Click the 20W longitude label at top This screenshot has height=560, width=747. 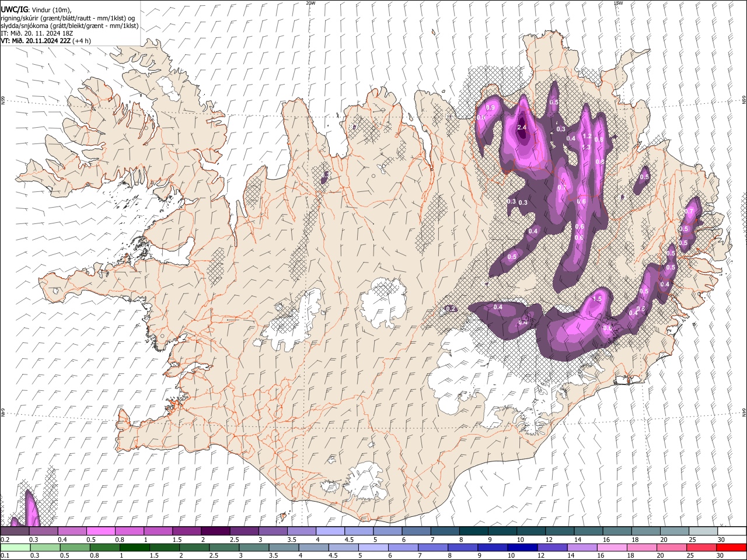(310, 3)
